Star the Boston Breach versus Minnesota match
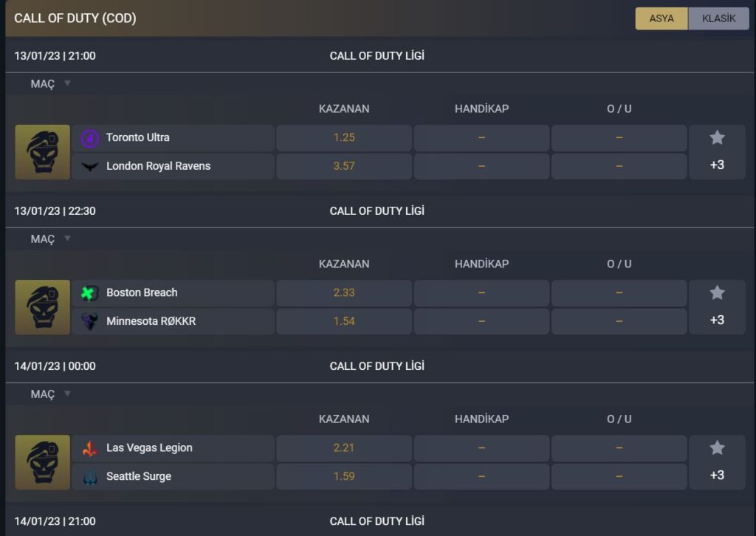This screenshot has width=756, height=536. point(716,291)
